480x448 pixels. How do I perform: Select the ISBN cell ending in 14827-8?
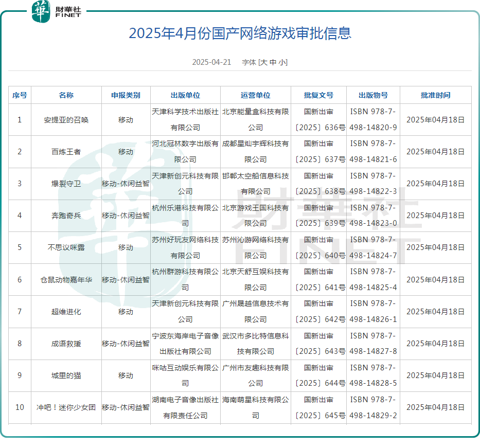point(373,344)
